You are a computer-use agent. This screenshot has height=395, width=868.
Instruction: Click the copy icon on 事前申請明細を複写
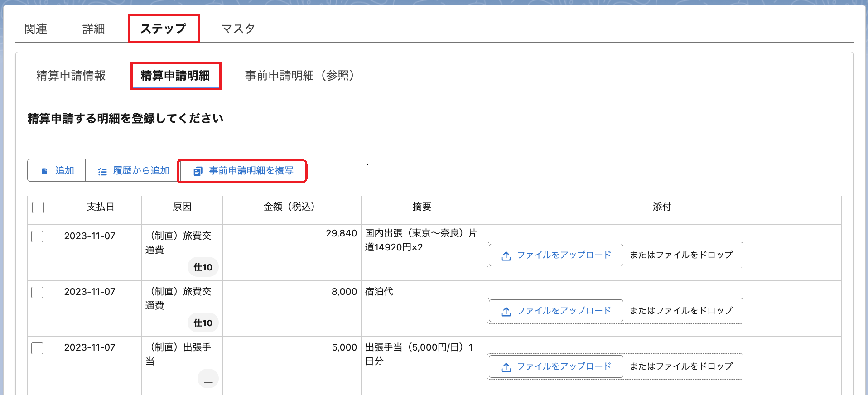click(198, 171)
